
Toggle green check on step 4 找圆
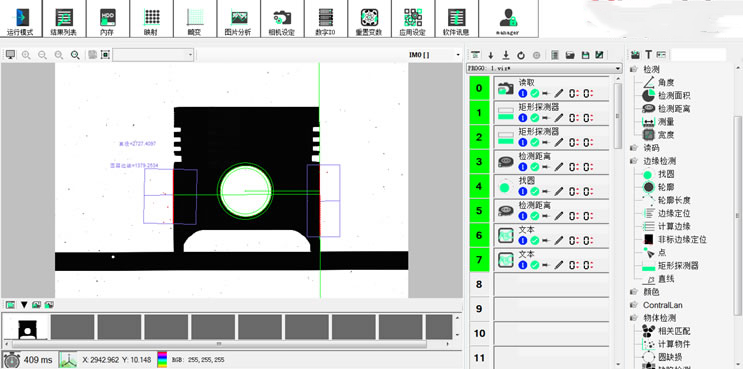click(535, 191)
